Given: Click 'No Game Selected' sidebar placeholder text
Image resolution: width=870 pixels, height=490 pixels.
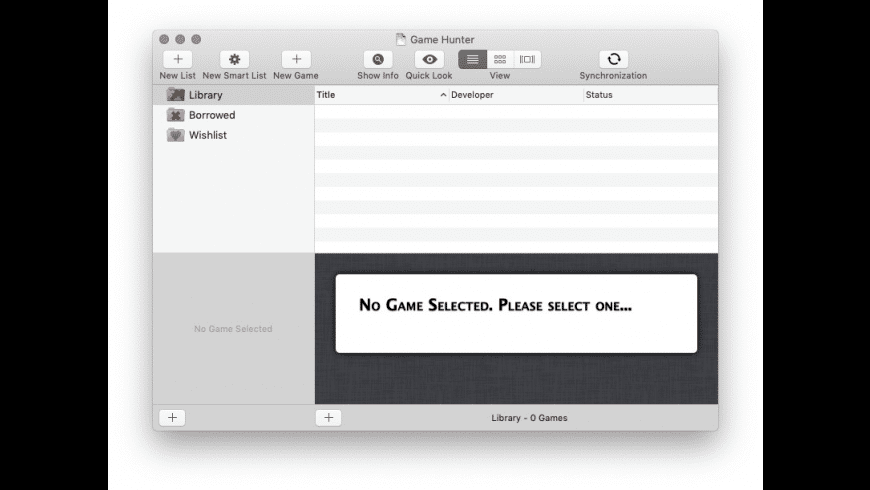Looking at the screenshot, I should tap(233, 329).
